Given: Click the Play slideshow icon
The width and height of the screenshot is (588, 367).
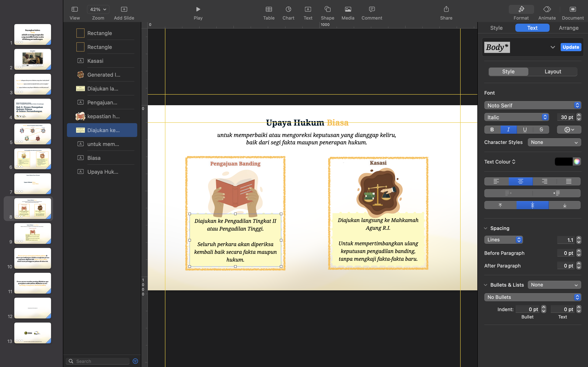Looking at the screenshot, I should (x=198, y=9).
